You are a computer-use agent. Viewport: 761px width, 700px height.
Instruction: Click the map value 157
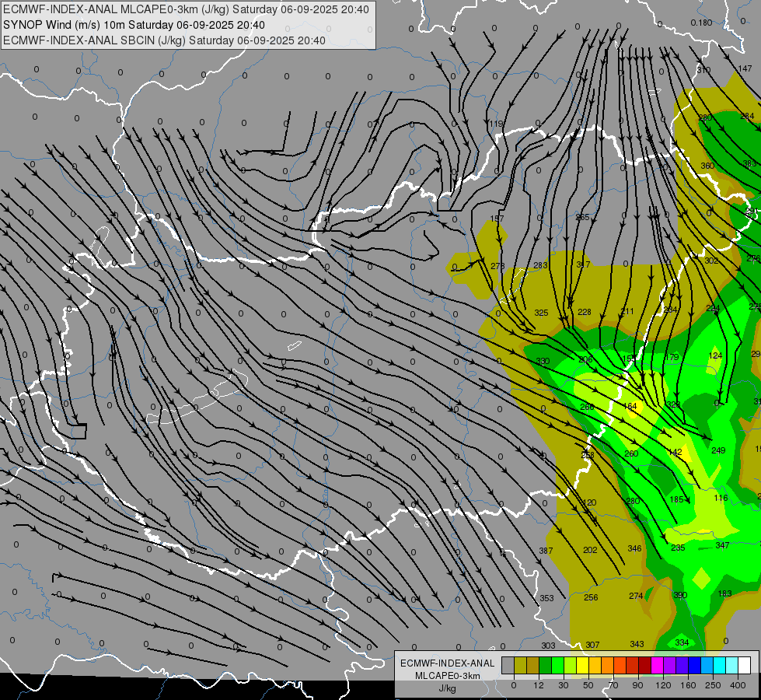[x=497, y=219]
